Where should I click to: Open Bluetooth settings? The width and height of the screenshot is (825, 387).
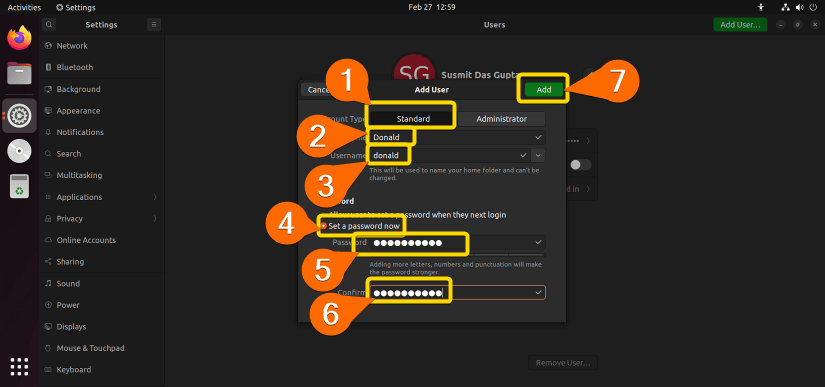point(102,67)
